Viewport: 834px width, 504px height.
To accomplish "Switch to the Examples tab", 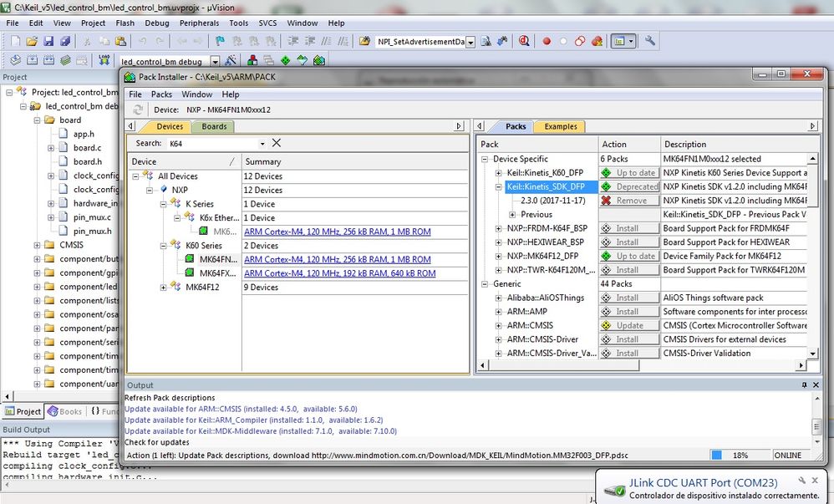I will pos(561,126).
